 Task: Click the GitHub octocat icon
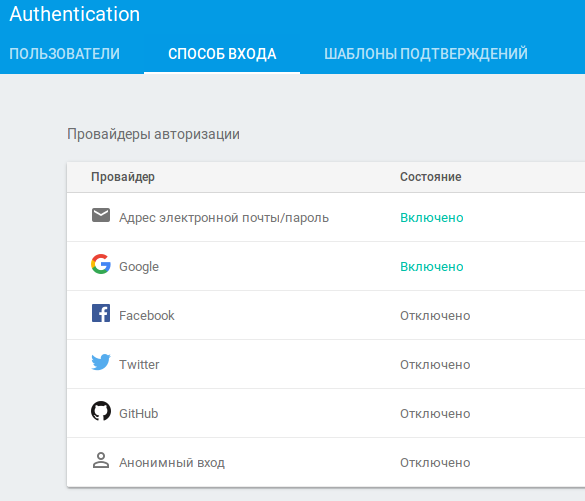[101, 411]
